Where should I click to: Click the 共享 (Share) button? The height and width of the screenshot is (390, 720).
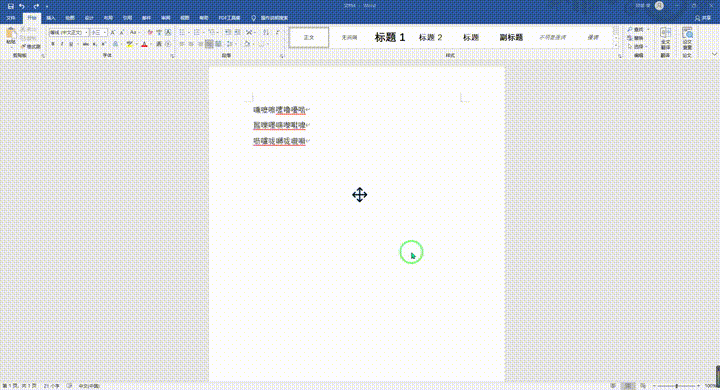coord(703,18)
